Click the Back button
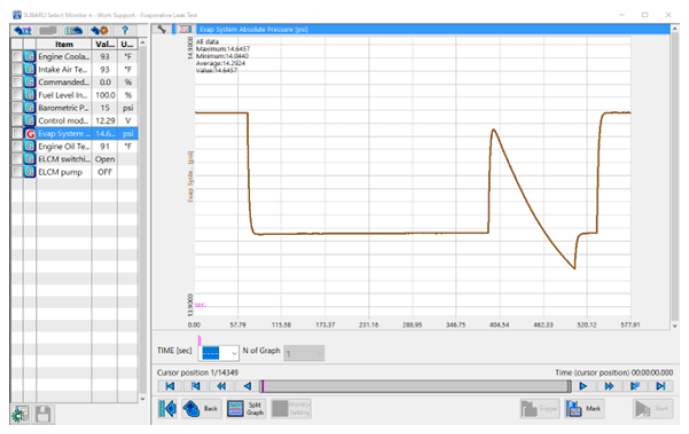This screenshot has width=689, height=434. pos(201,409)
